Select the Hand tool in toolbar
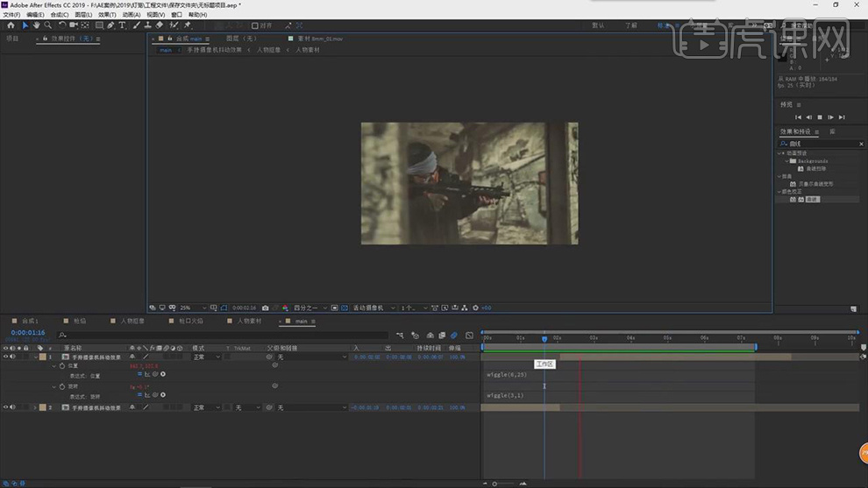Viewport: 868px width, 488px height. [36, 25]
